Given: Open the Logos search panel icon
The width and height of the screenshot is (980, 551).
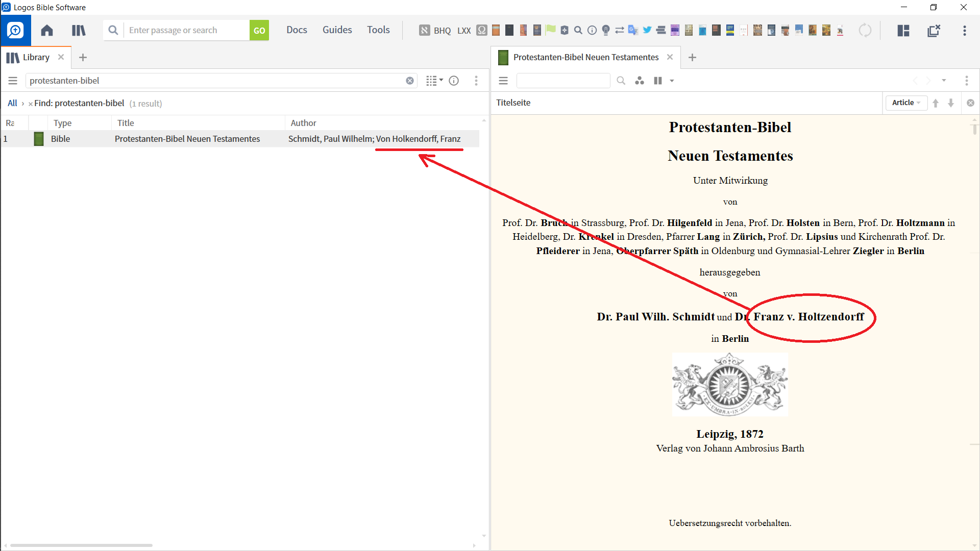Looking at the screenshot, I should [15, 30].
